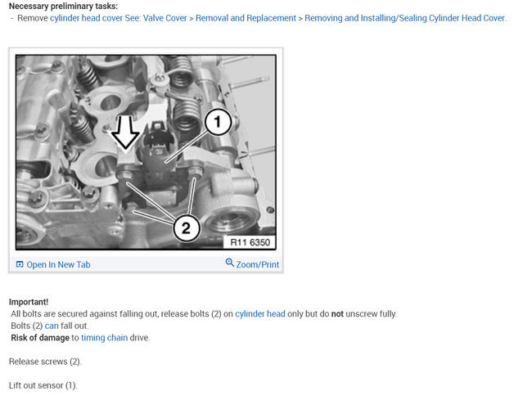Follow the 'cylinder head' link under Important
532x396 pixels.
click(260, 314)
